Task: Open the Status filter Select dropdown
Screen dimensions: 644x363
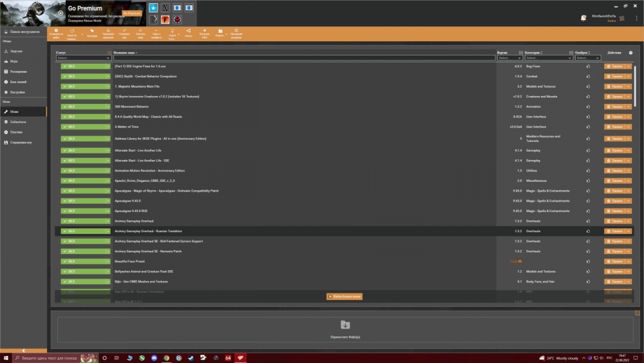Action: [83, 58]
